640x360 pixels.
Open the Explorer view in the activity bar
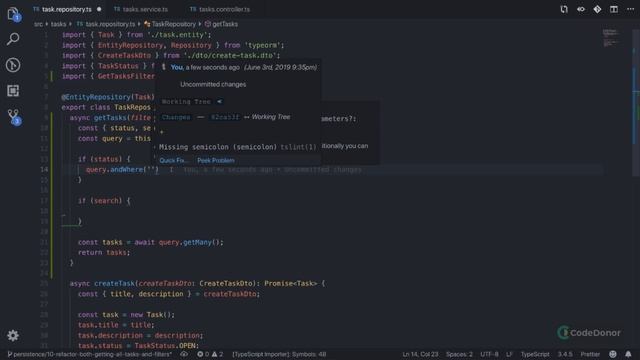(13, 14)
